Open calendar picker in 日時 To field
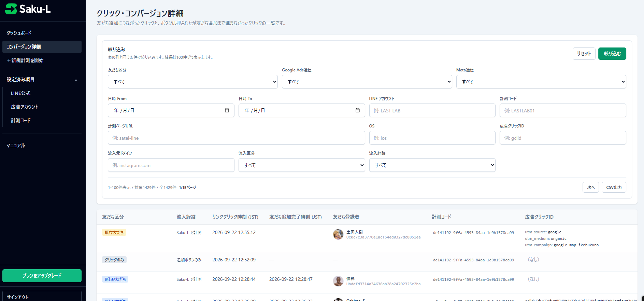 coord(358,110)
